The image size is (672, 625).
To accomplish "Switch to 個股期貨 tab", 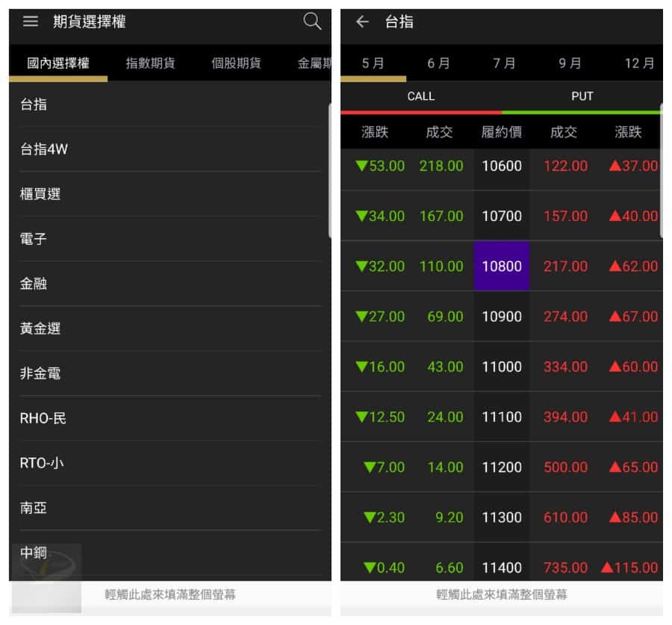I will coord(236,63).
